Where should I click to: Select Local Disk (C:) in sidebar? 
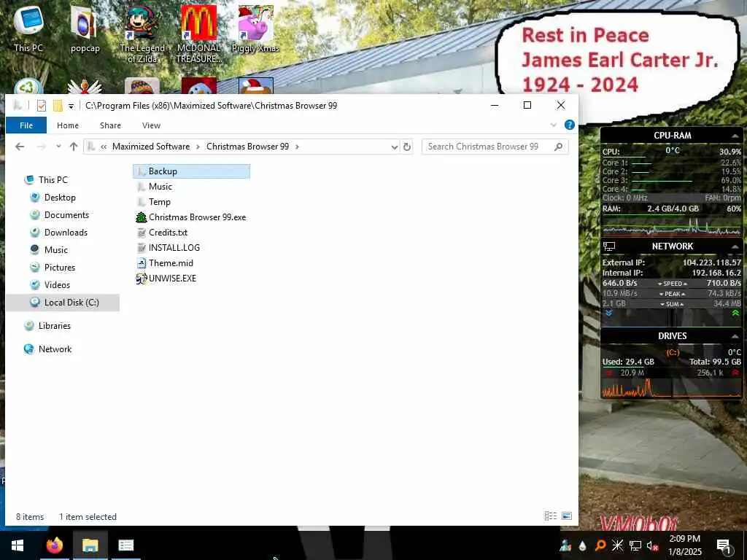pos(63,303)
